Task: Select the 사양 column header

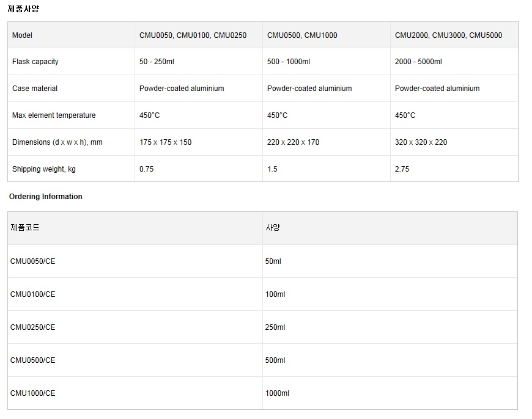Action: pos(390,228)
